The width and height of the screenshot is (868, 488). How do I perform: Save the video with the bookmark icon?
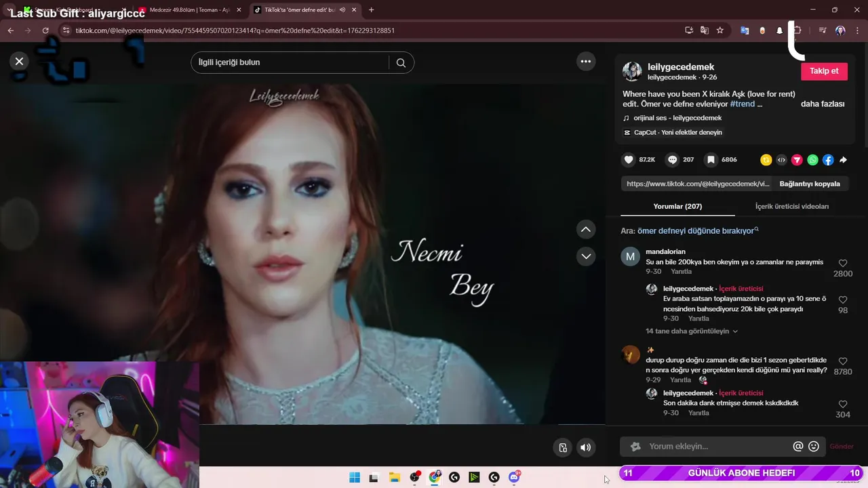pyautogui.click(x=711, y=160)
